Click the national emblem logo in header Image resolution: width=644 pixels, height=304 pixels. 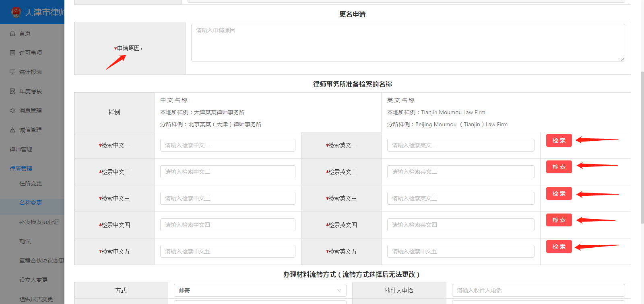coord(16,12)
